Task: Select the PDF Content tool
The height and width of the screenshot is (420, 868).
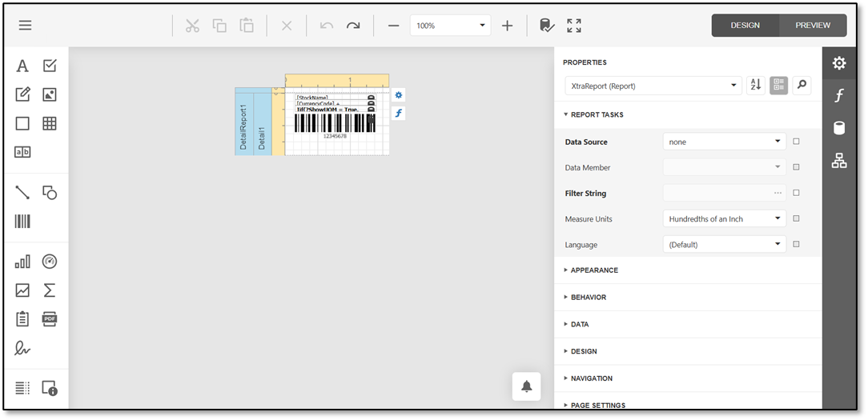Action: click(50, 318)
